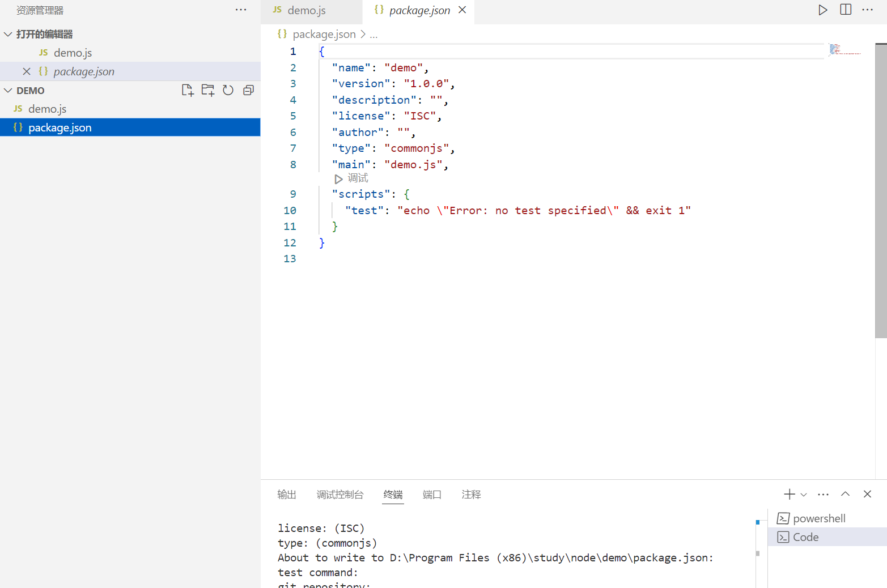This screenshot has width=887, height=588.
Task: Close the package.json editor tab
Action: click(462, 10)
